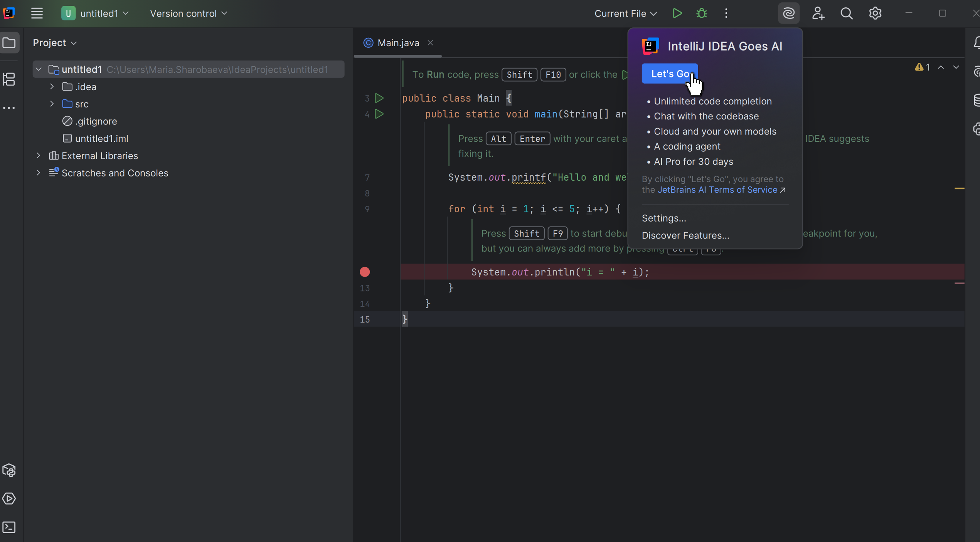
Task: Toggle Project tool window folder icon
Action: (9, 43)
